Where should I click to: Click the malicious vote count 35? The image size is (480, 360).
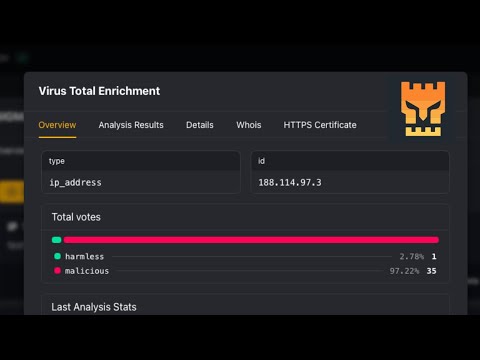pyautogui.click(x=431, y=271)
